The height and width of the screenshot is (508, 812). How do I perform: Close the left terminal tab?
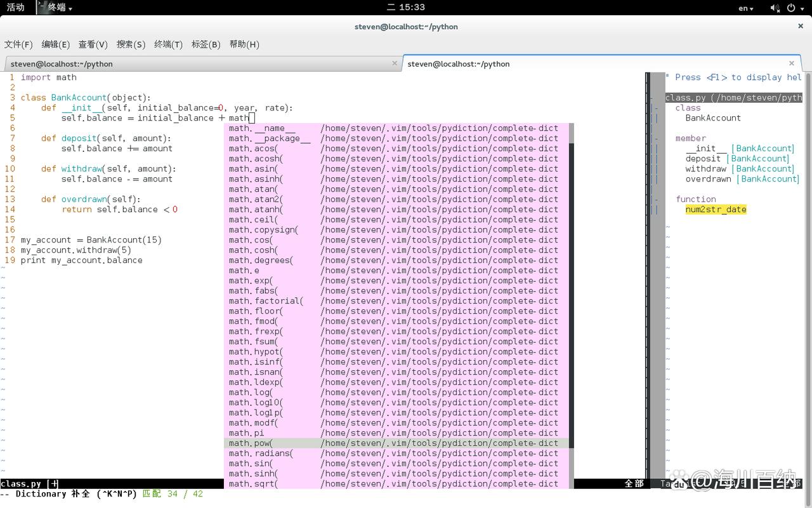click(x=395, y=63)
